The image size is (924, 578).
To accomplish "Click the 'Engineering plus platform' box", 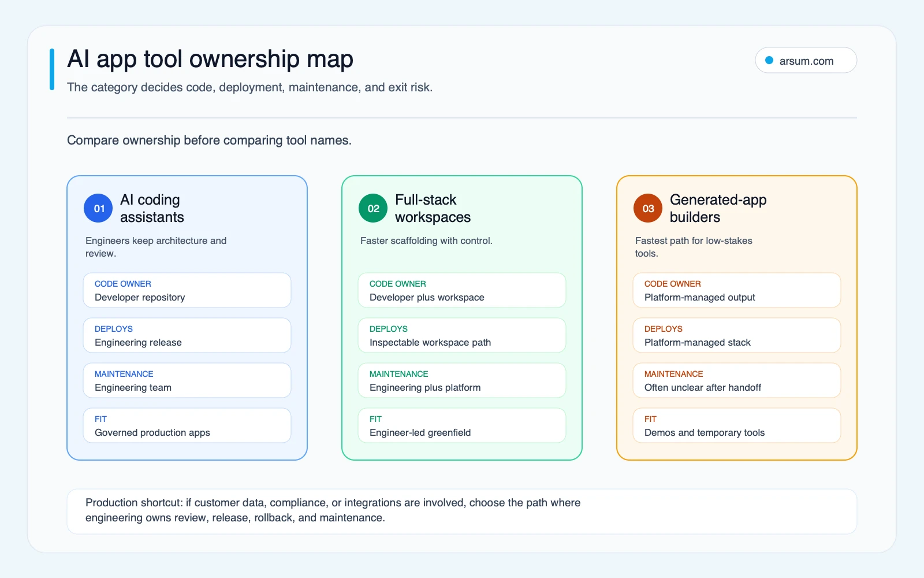I will coord(462,380).
